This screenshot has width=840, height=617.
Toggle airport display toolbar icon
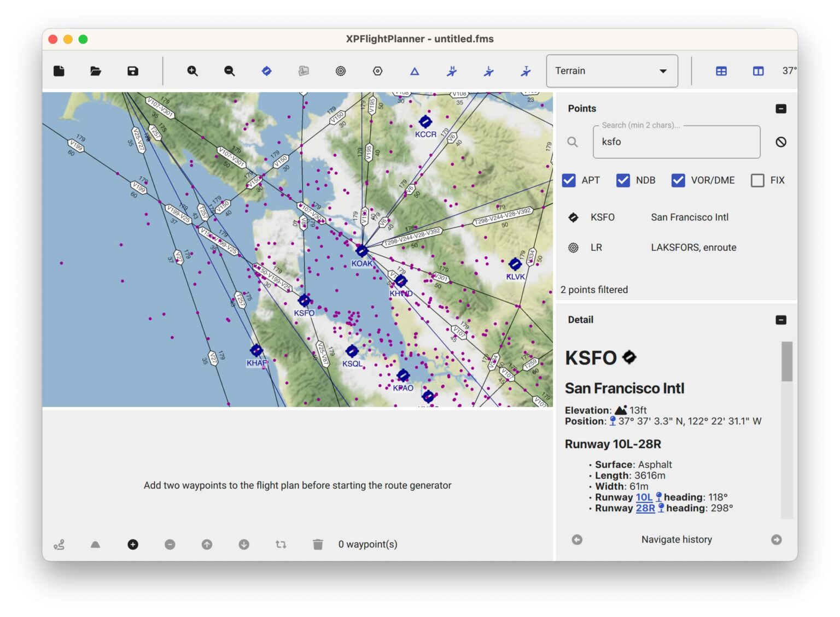[x=266, y=71]
